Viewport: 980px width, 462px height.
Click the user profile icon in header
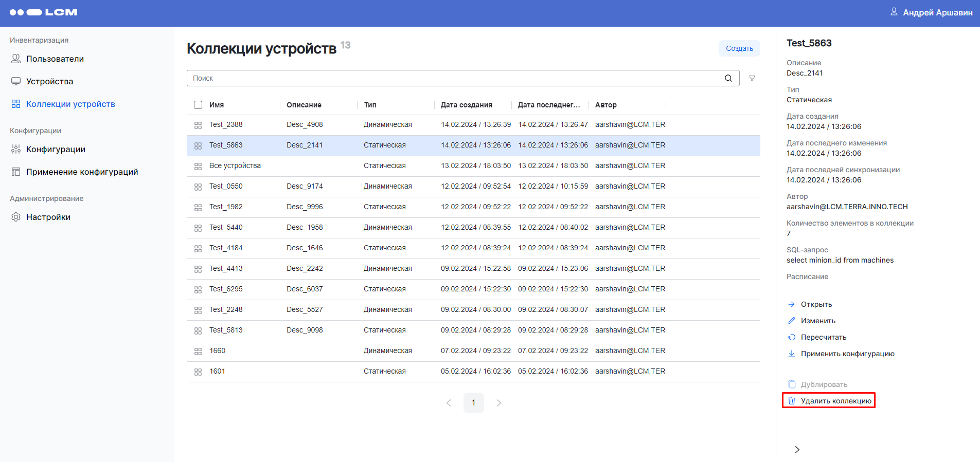click(894, 12)
